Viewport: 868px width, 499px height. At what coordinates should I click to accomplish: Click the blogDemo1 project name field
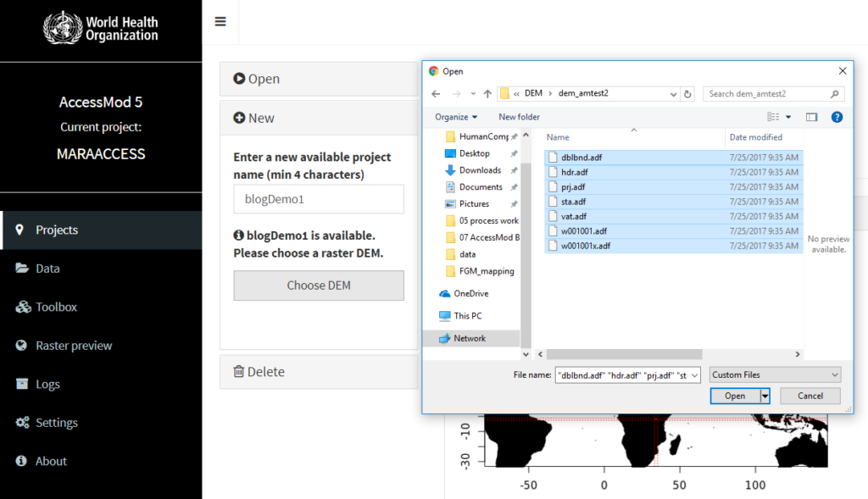[318, 198]
